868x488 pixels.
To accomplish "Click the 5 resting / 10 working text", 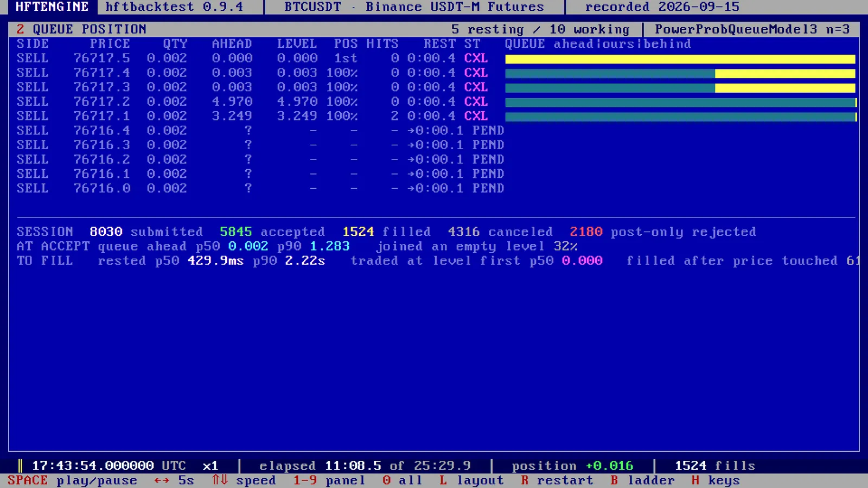I will [x=540, y=29].
